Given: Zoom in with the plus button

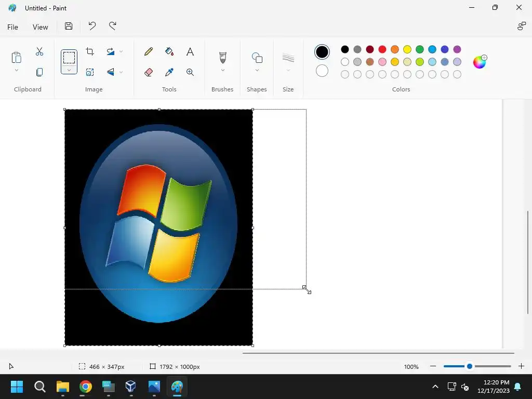Looking at the screenshot, I should [x=522, y=366].
